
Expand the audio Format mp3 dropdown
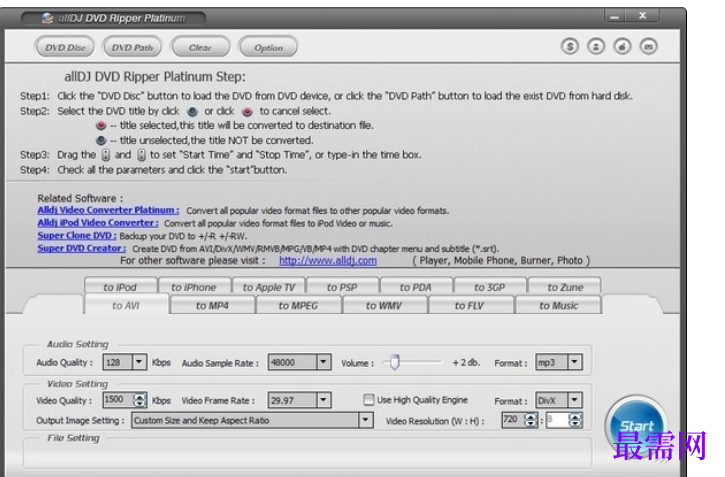[575, 362]
